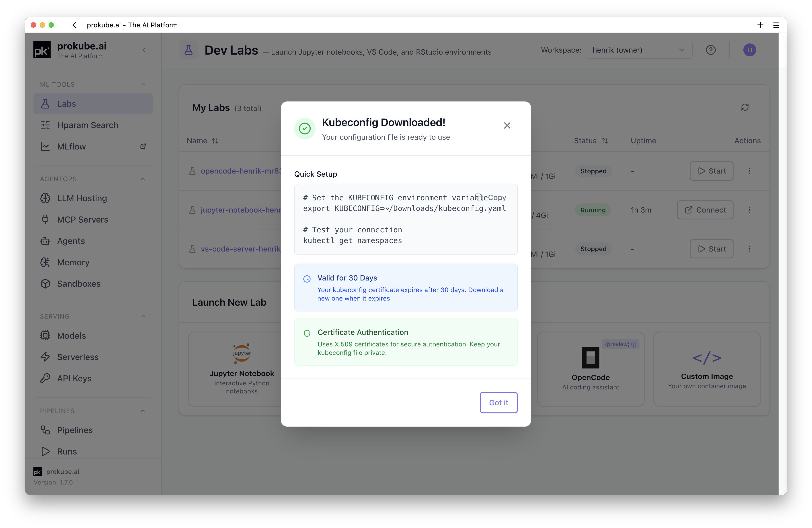Go to Models under Serving

click(x=93, y=336)
